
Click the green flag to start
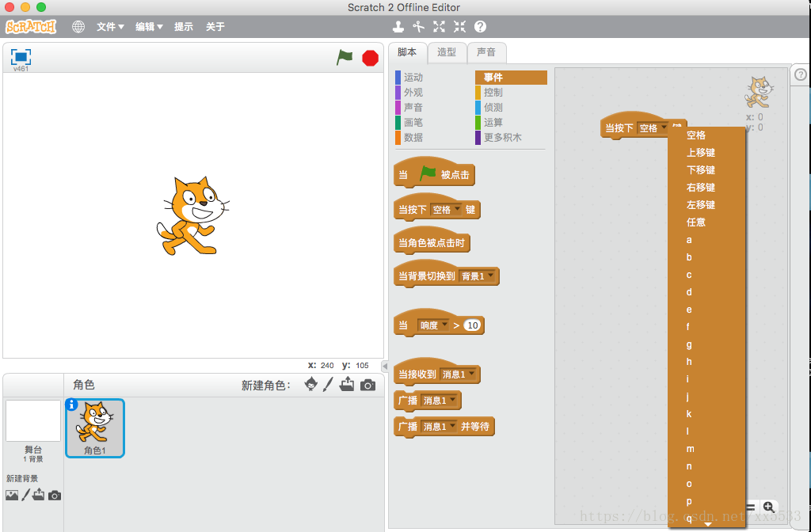point(345,57)
